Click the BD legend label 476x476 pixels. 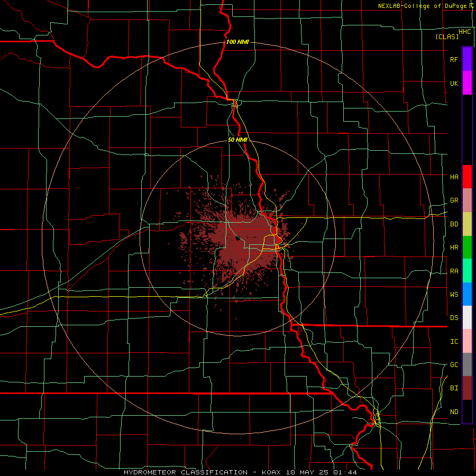(x=454, y=224)
